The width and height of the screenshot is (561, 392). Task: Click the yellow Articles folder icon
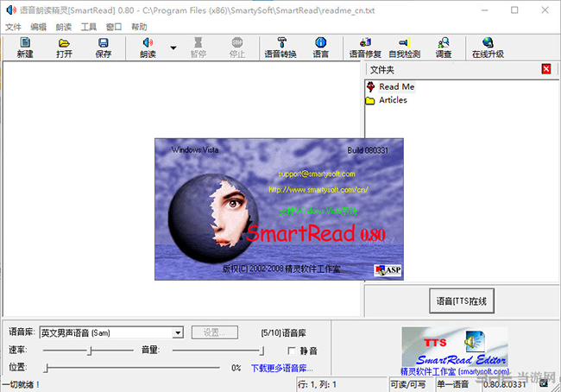tap(370, 100)
